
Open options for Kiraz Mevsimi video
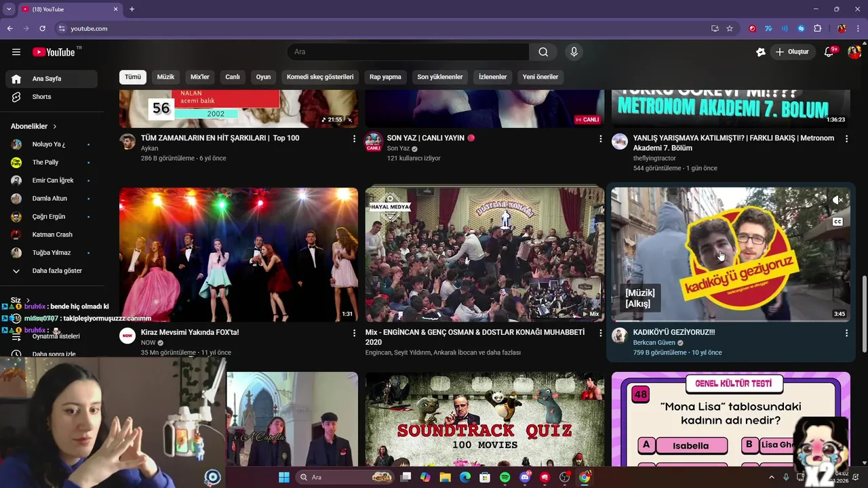tap(354, 333)
